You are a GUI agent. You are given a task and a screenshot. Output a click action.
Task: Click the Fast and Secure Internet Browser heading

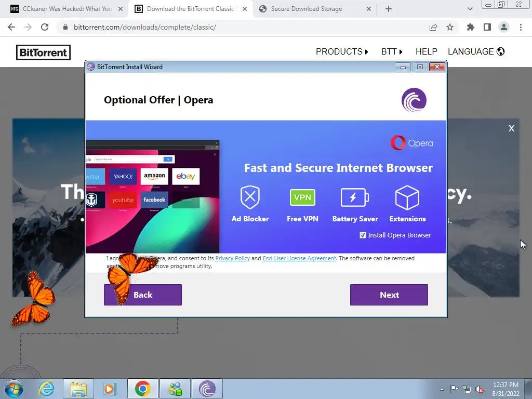point(338,168)
